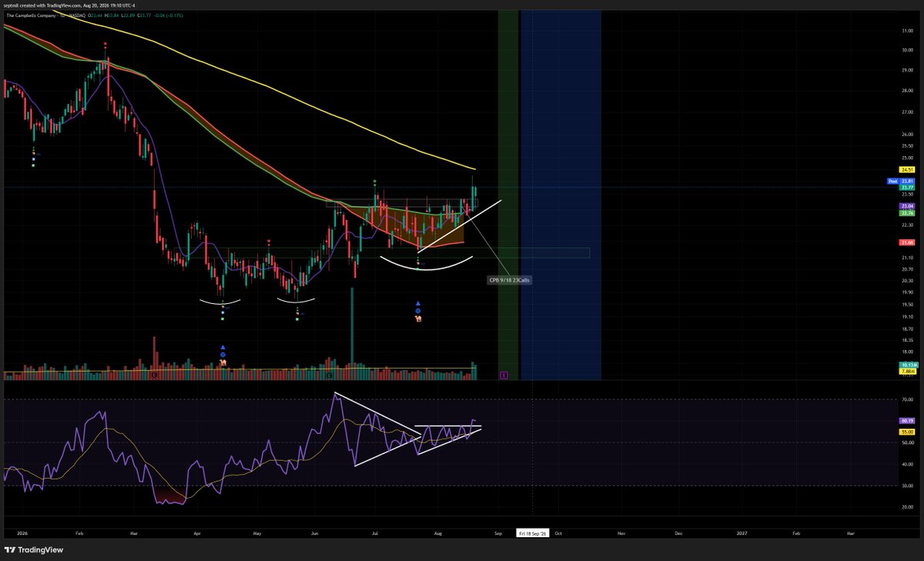
Task: Click the green 22.76 price label
Action: [906, 213]
